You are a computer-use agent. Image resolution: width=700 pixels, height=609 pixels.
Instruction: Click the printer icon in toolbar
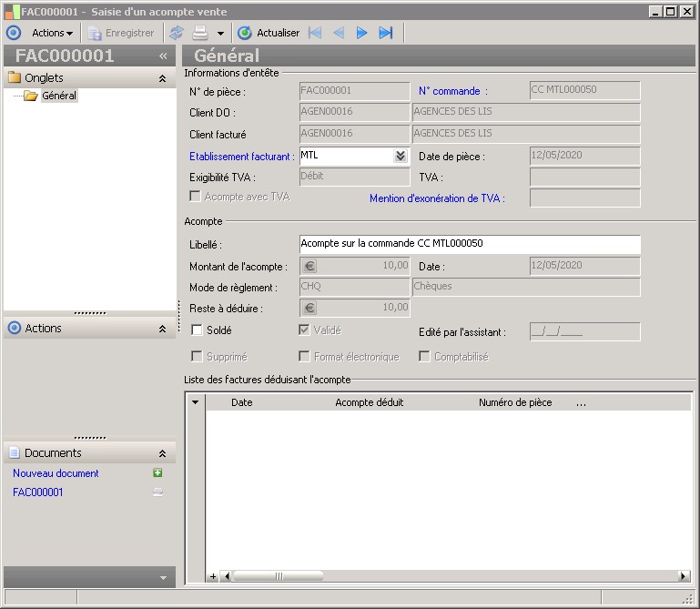coord(199,33)
